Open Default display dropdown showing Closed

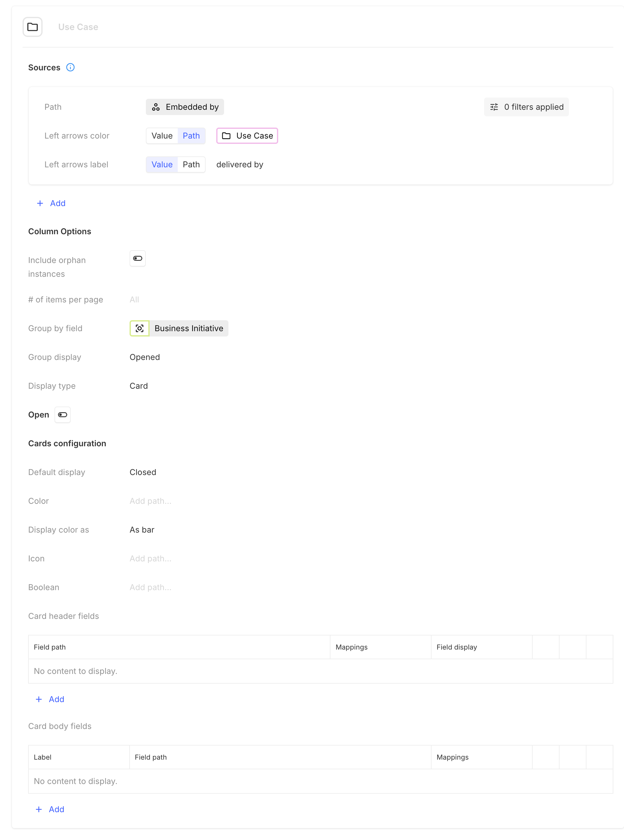(x=143, y=472)
